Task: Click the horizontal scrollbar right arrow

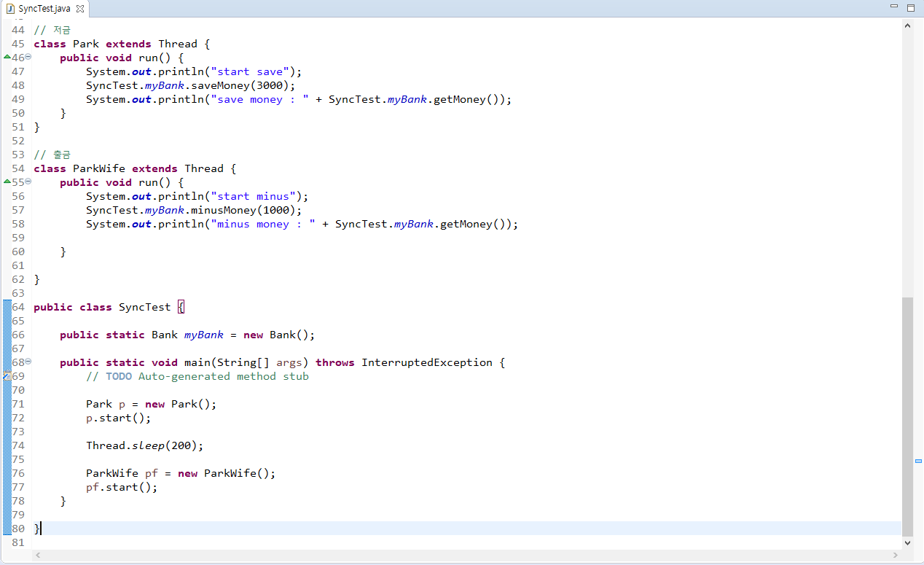Action: click(x=896, y=556)
